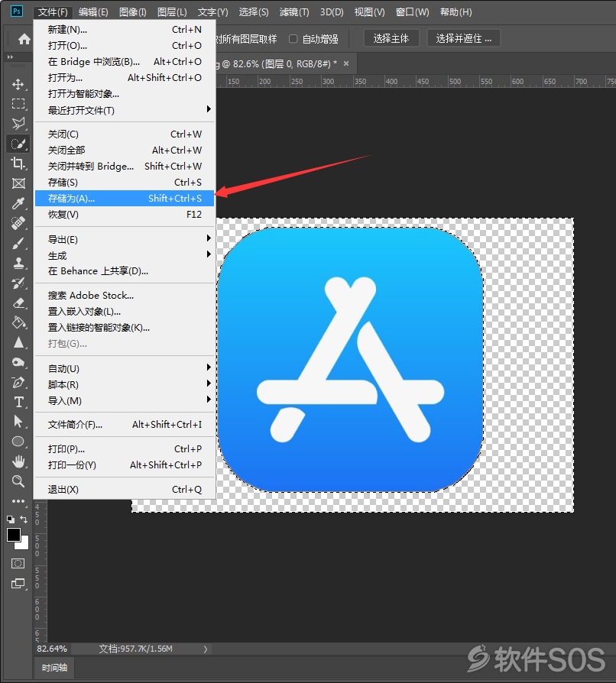Select the Polygonal Lasso tool

point(18,124)
